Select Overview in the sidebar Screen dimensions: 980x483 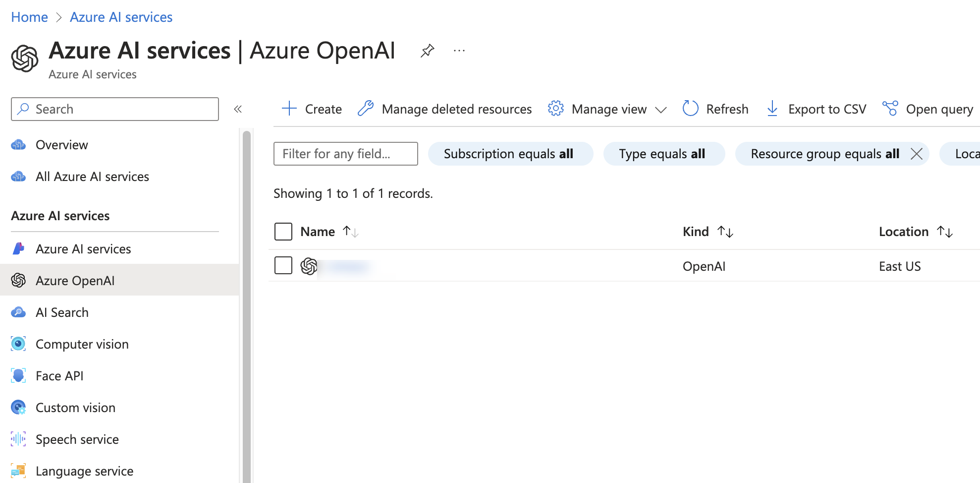[62, 145]
